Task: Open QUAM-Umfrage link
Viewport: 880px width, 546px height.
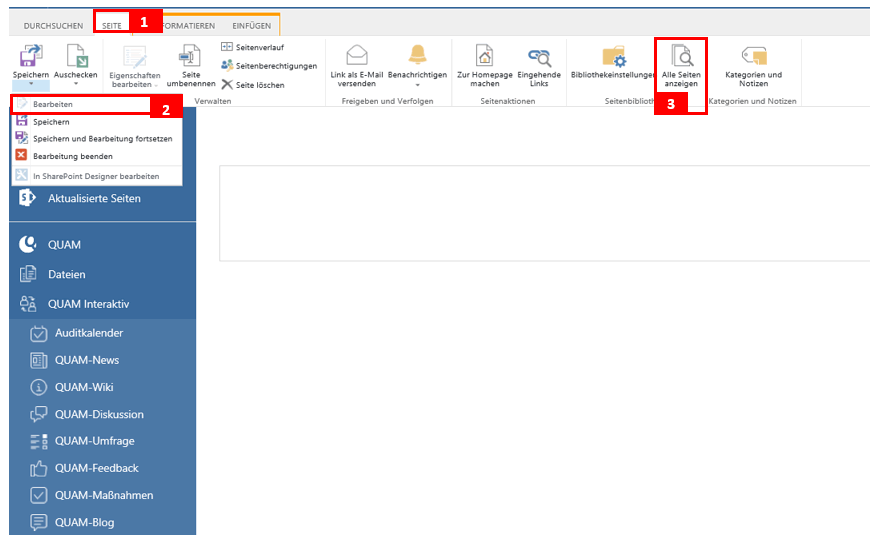Action: click(95, 441)
